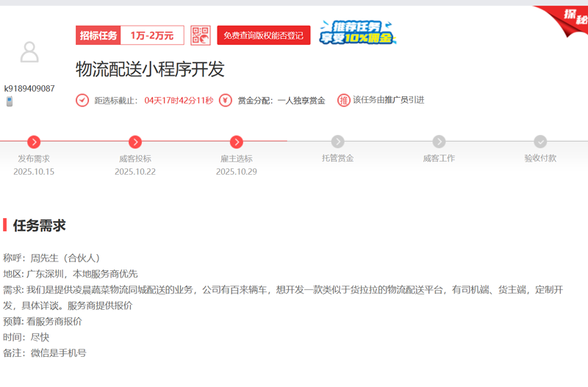Viewport: 588px width, 387px height.
Task: Click username k9189409087
Action: [x=29, y=89]
